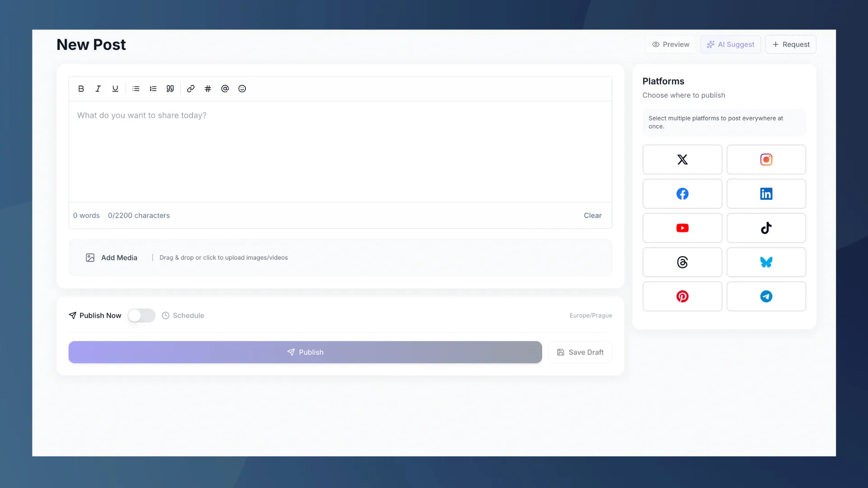Click the Request button
The width and height of the screenshot is (868, 488).
pos(791,44)
